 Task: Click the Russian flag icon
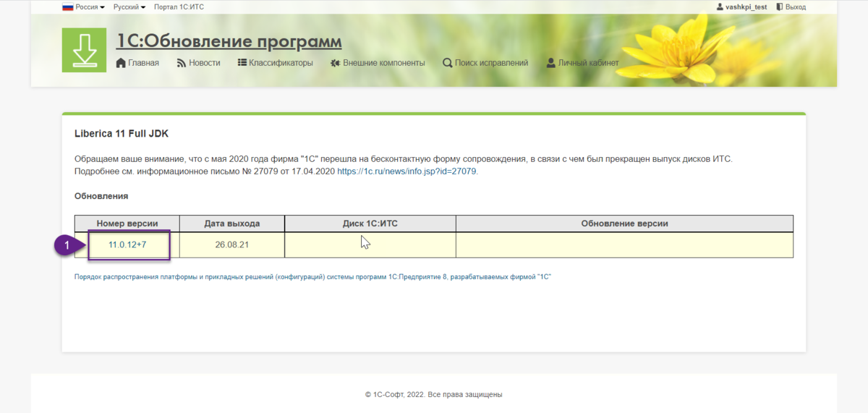point(67,7)
